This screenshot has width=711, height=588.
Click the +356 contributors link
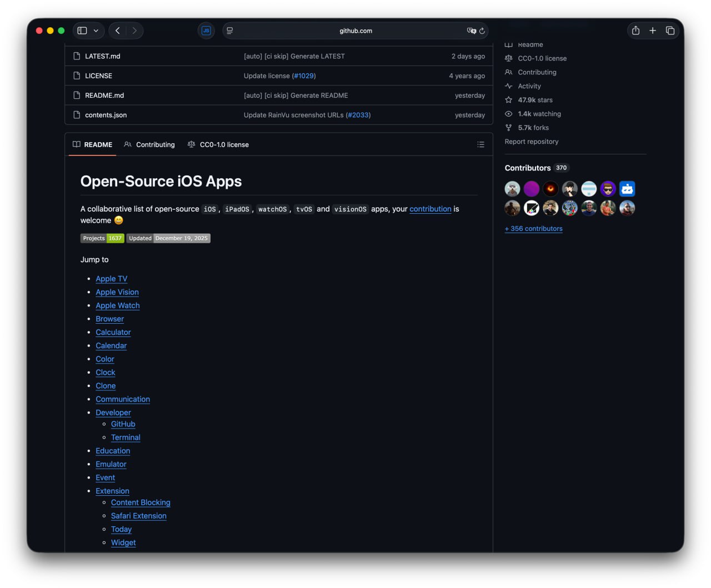pyautogui.click(x=533, y=228)
